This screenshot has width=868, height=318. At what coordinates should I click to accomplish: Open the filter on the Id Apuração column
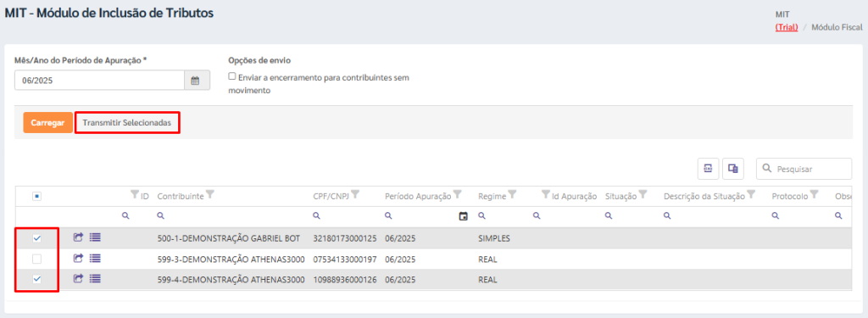[x=545, y=194]
